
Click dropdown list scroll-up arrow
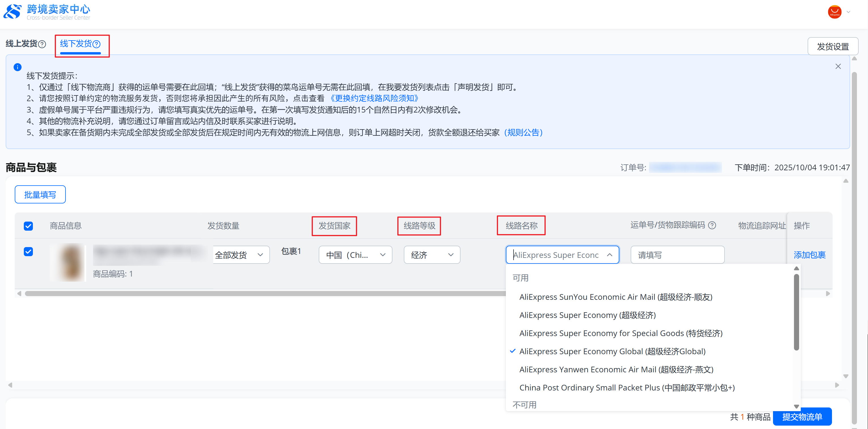coord(796,268)
